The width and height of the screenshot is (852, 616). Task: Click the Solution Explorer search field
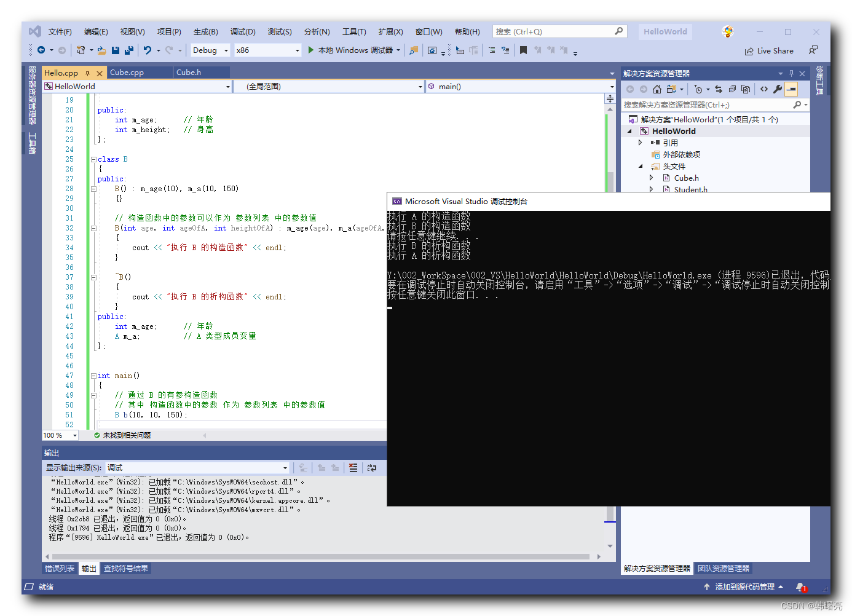715,105
